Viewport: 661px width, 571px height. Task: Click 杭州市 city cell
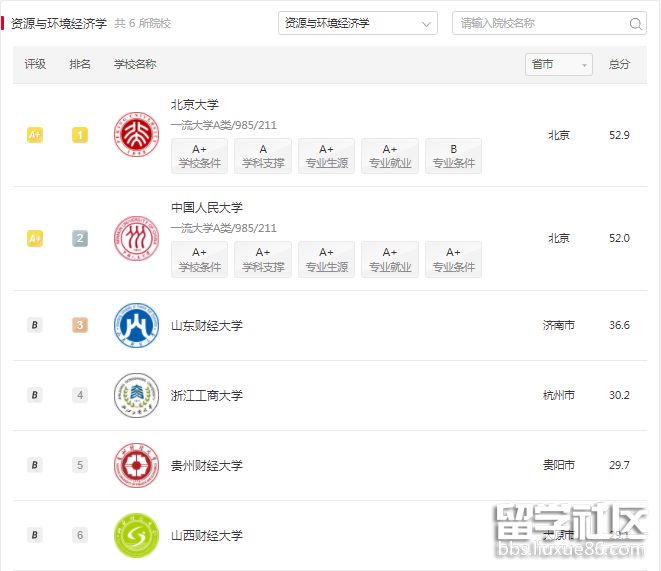click(x=559, y=395)
